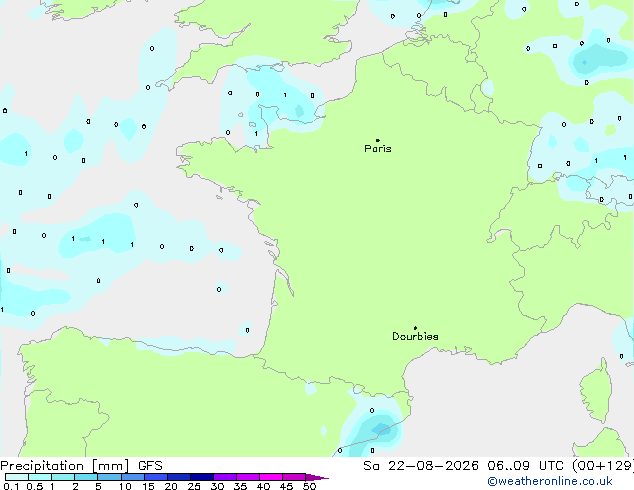Pick the legend swatch between 45 and 50
The image size is (634, 490).
coord(294,477)
